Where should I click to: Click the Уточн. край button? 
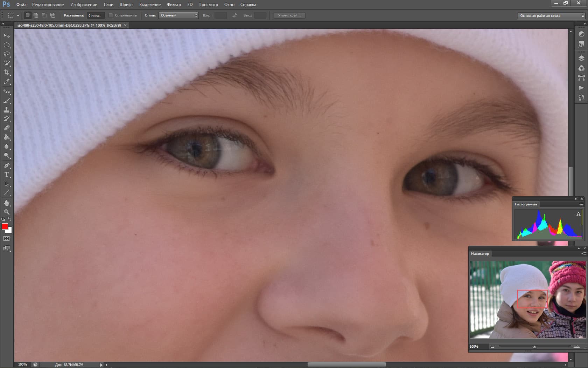tap(289, 15)
